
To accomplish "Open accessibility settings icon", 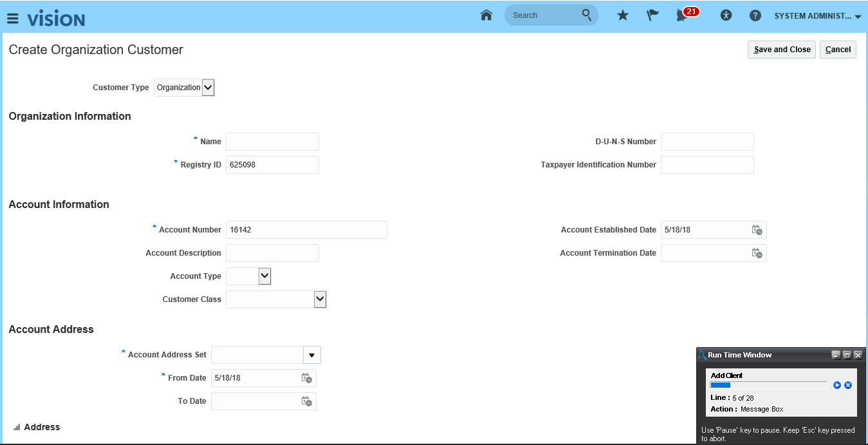I will tap(726, 15).
